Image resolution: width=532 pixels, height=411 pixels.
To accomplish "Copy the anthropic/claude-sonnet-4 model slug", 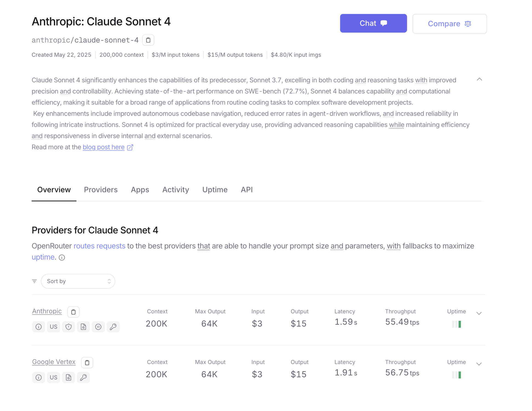I will (148, 40).
